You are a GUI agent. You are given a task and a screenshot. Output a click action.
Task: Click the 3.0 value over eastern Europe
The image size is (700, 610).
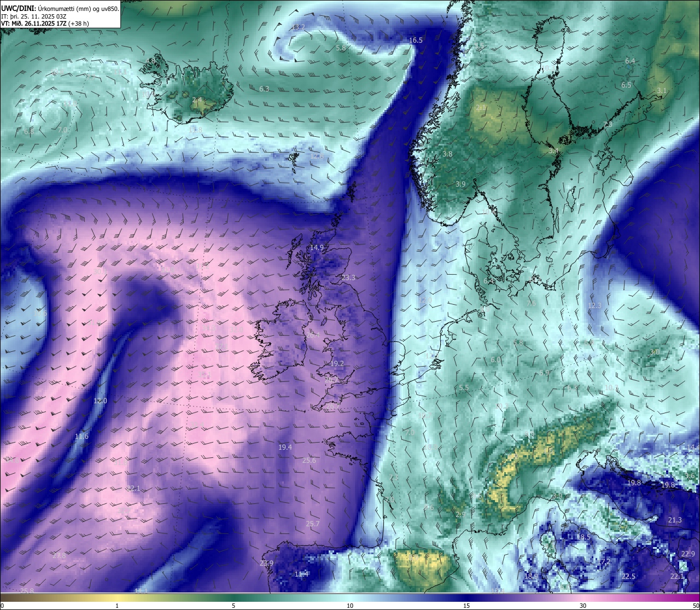point(654,352)
